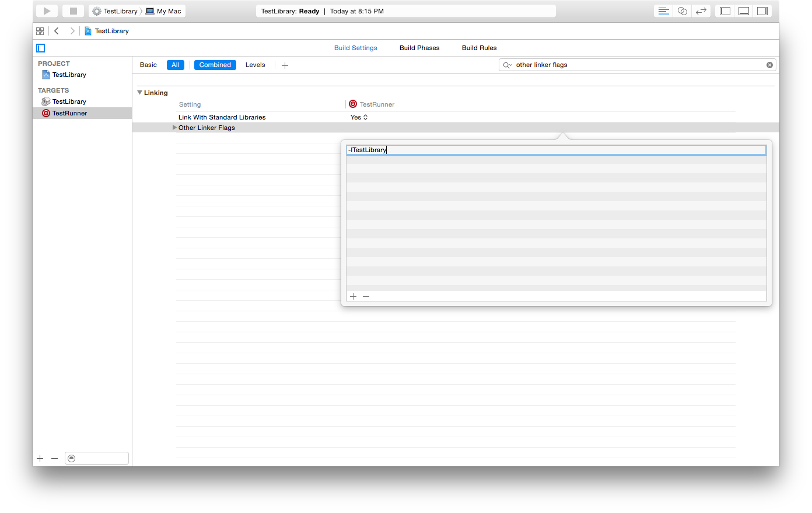Delete the selected target
The image size is (812, 513).
click(x=54, y=459)
